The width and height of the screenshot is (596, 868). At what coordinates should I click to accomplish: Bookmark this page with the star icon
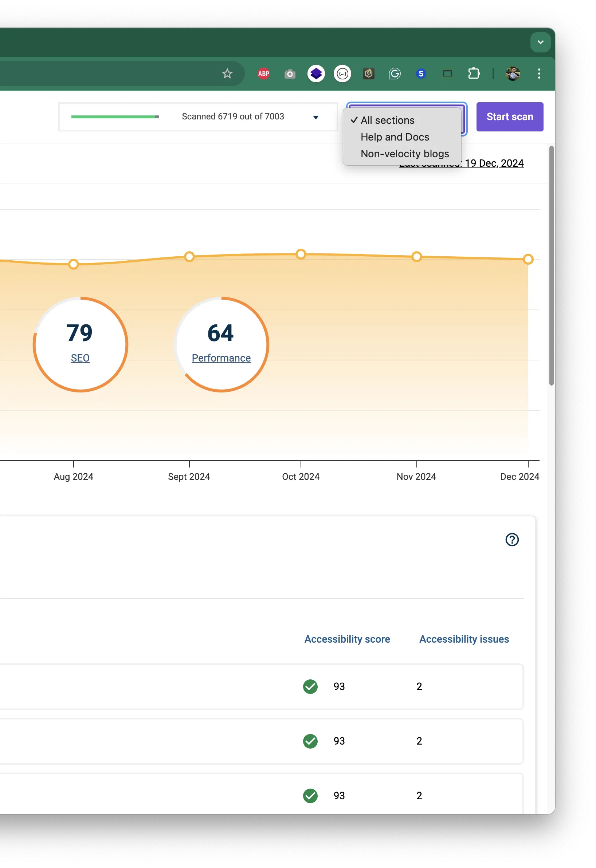227,74
